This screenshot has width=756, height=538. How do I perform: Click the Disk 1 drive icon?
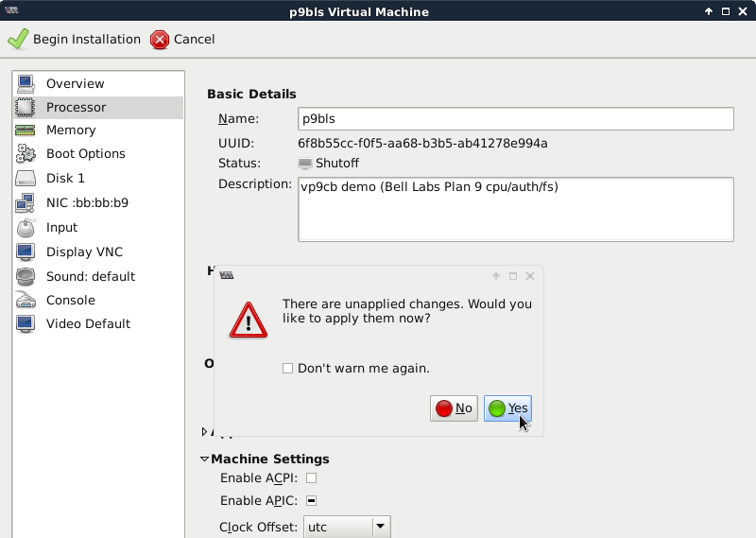[x=26, y=179]
